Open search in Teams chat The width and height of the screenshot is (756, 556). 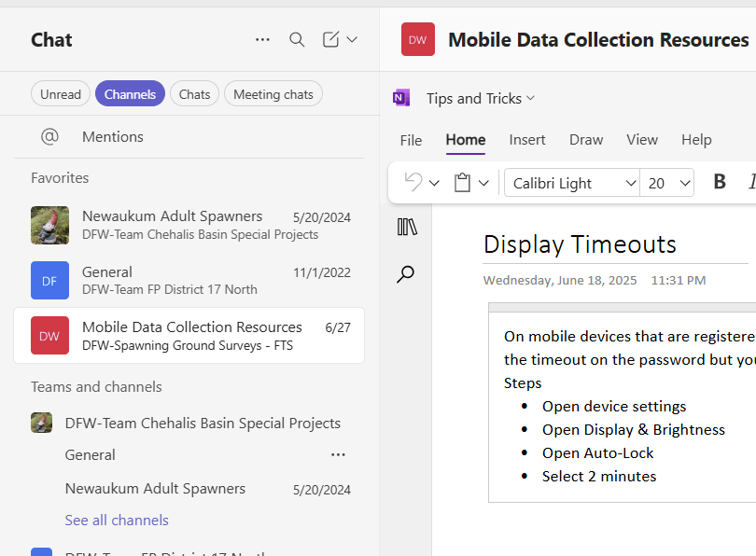pyautogui.click(x=297, y=39)
